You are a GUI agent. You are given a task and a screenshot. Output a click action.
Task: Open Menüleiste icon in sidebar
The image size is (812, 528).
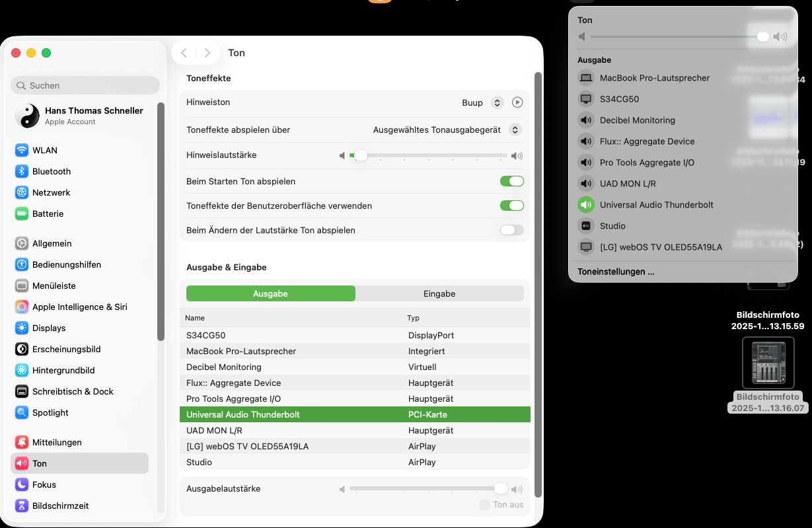pyautogui.click(x=22, y=285)
